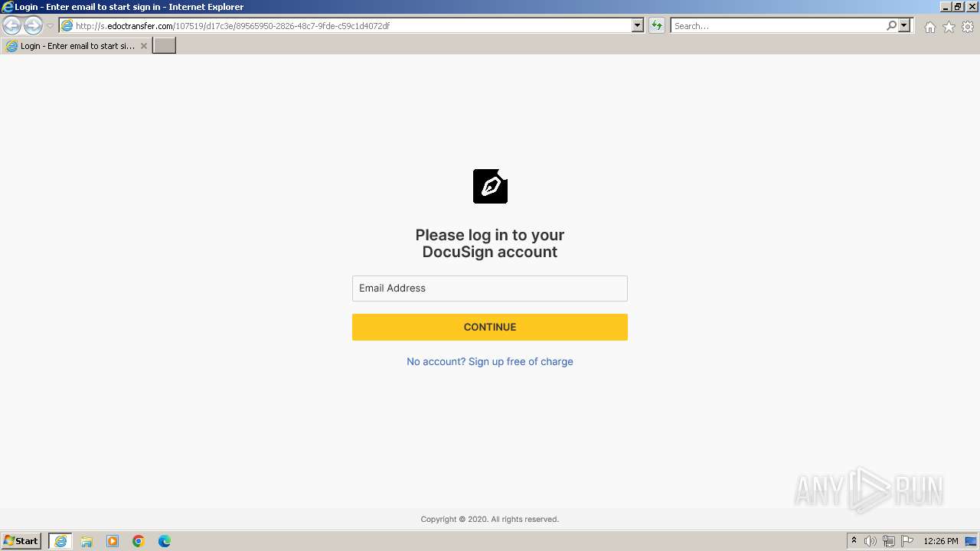Image resolution: width=980 pixels, height=551 pixels.
Task: Open a new blank tab
Action: click(x=165, y=46)
